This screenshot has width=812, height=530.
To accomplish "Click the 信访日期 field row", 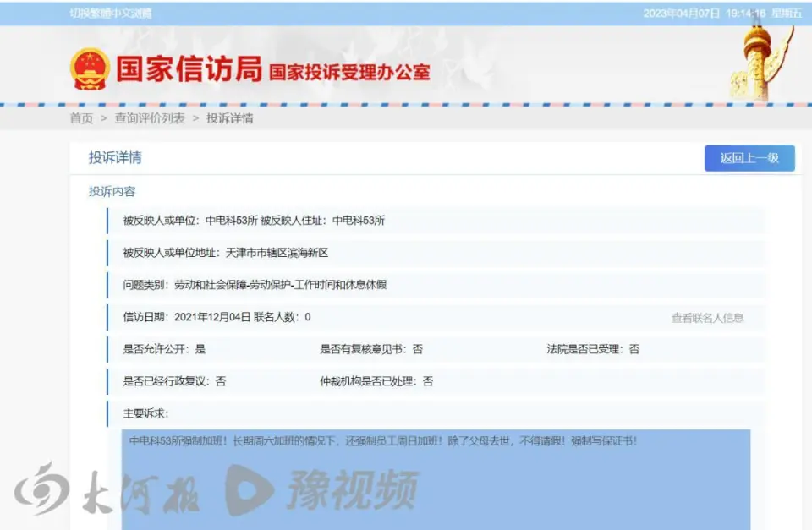I will point(217,317).
